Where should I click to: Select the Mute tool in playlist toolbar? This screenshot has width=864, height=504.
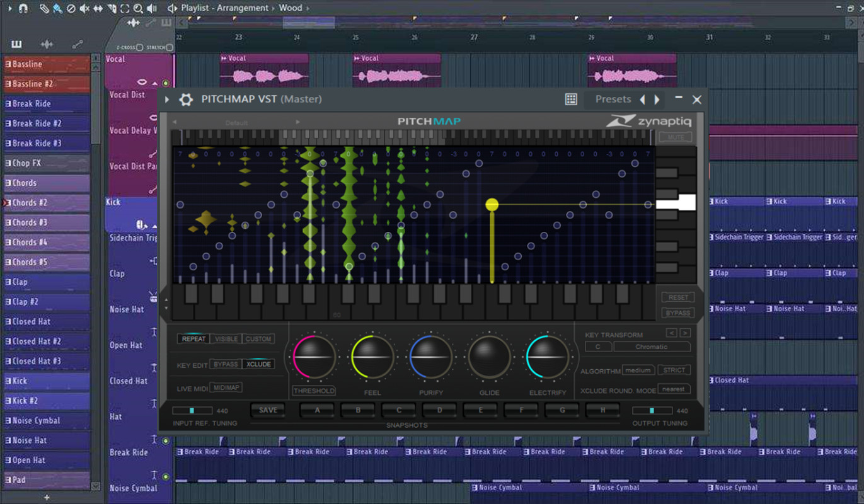(84, 9)
